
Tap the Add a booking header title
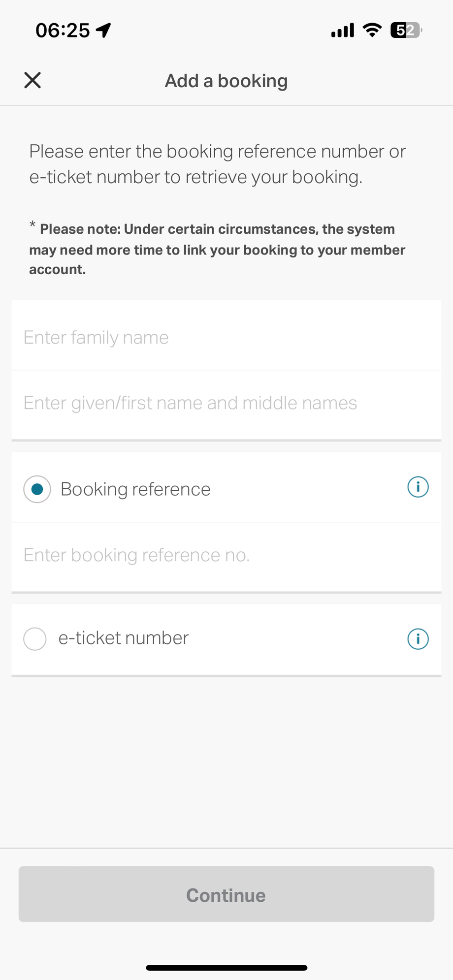pos(226,81)
